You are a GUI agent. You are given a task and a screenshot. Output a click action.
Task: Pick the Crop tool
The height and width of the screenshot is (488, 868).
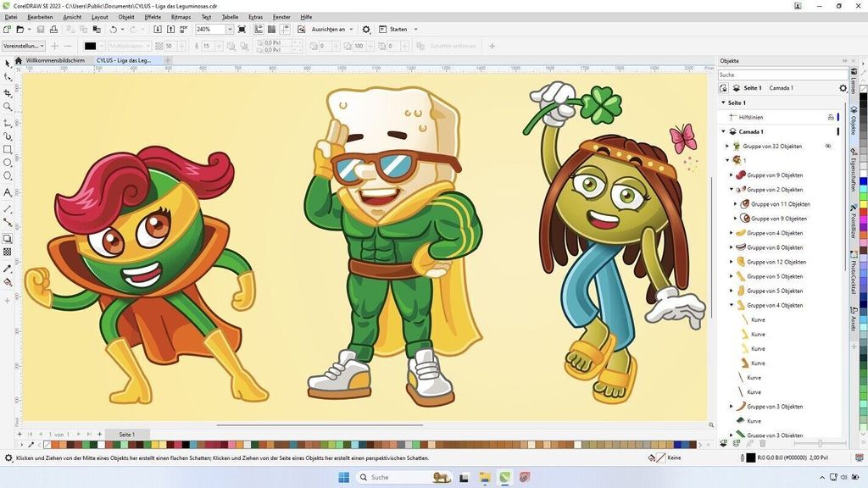coord(8,92)
